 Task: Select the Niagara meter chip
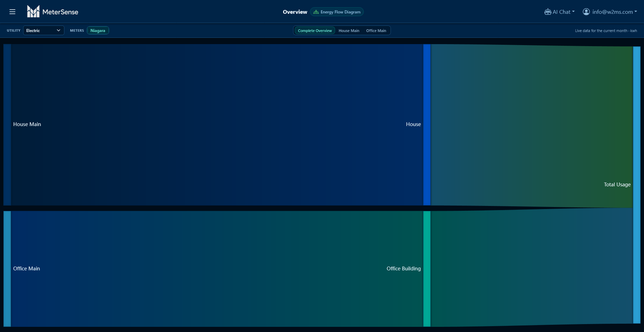98,30
